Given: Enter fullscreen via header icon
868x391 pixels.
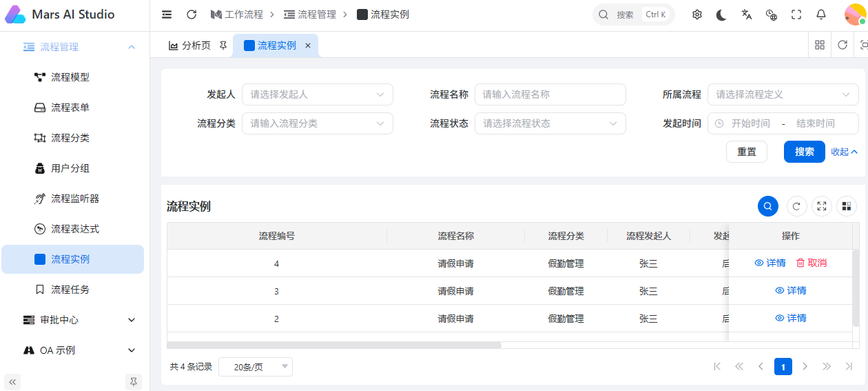Looking at the screenshot, I should pyautogui.click(x=796, y=14).
